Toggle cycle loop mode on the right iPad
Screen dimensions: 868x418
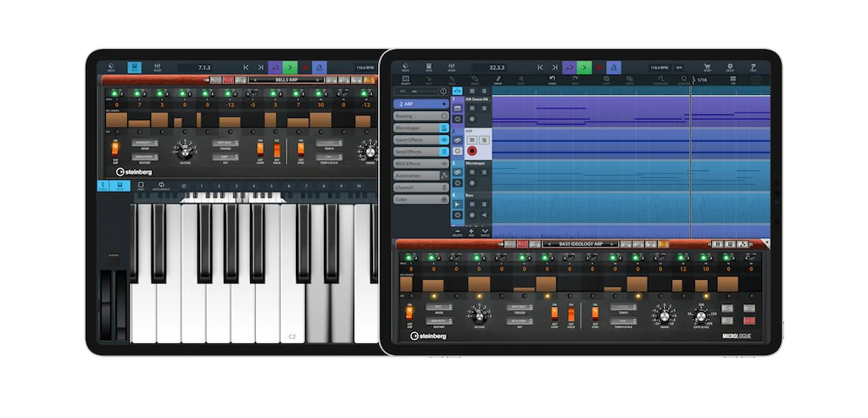tap(569, 68)
